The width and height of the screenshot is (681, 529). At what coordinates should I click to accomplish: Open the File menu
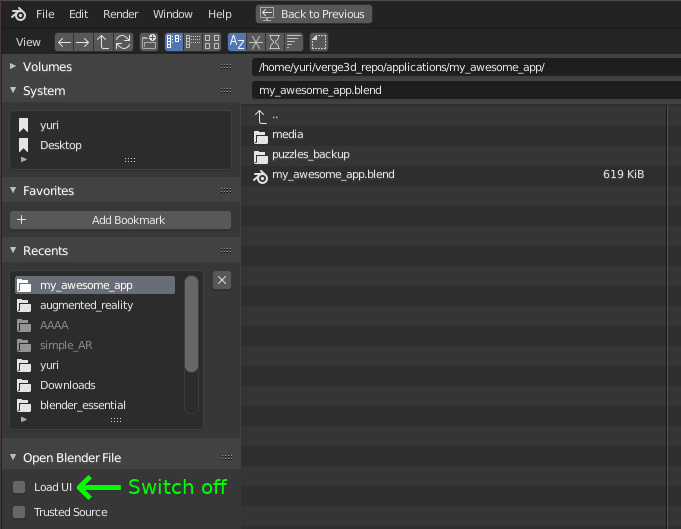pos(45,14)
